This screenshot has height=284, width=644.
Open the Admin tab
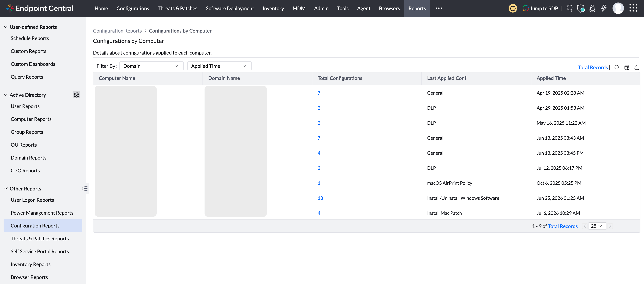tap(321, 8)
